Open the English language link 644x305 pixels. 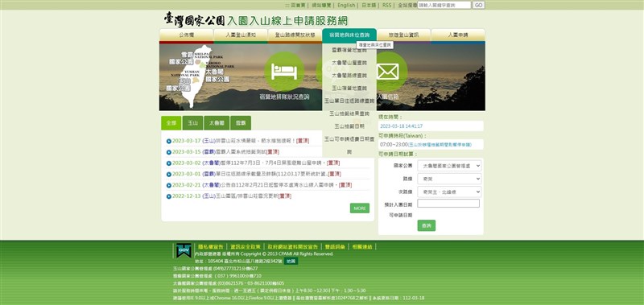[x=346, y=6]
